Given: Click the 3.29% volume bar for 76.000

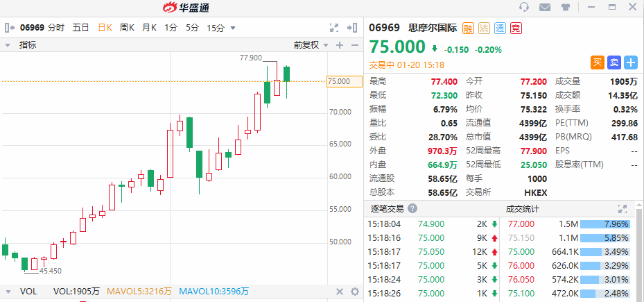Looking at the screenshot, I should coord(604,266).
